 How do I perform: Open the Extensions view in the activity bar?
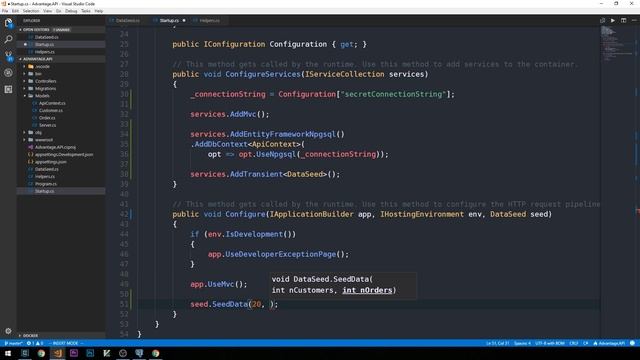pos(8,89)
